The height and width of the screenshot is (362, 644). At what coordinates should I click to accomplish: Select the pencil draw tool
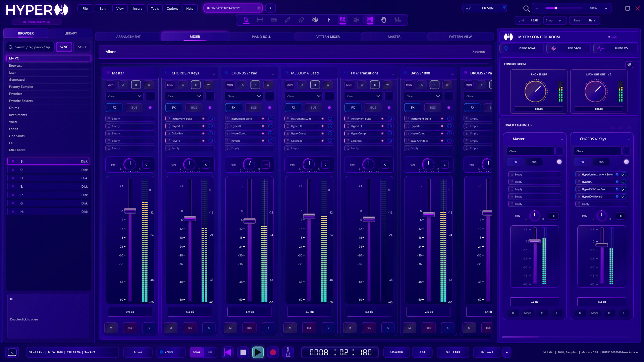[287, 20]
